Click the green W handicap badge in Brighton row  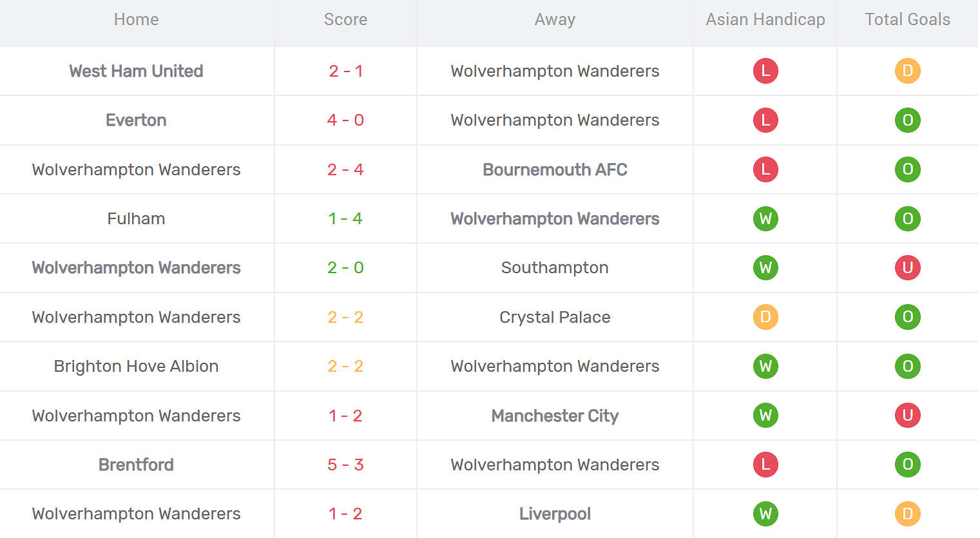click(765, 366)
